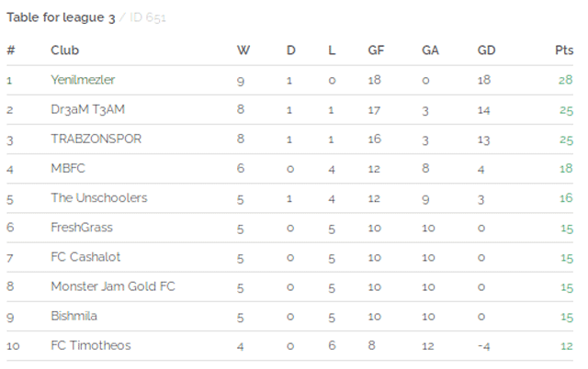Click the MBFC club name

(68, 168)
